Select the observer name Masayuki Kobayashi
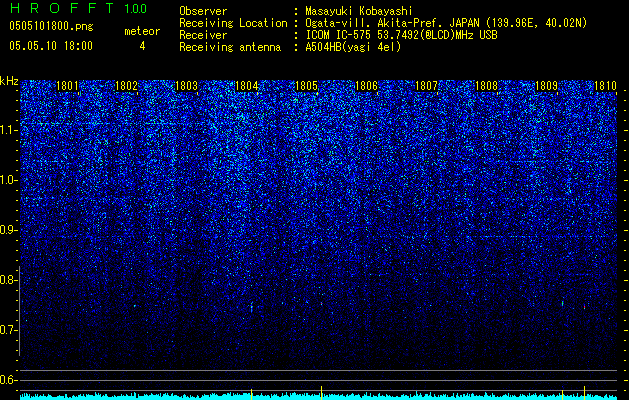This screenshot has width=629, height=400. (x=359, y=11)
